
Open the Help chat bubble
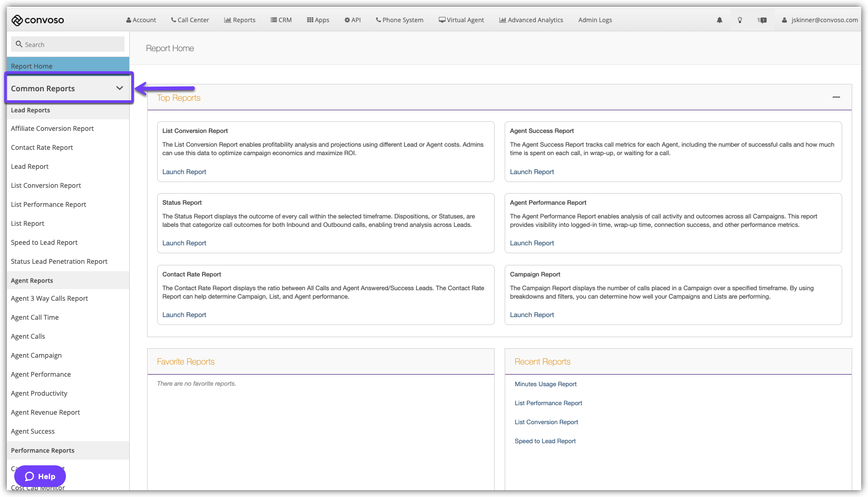pos(40,476)
